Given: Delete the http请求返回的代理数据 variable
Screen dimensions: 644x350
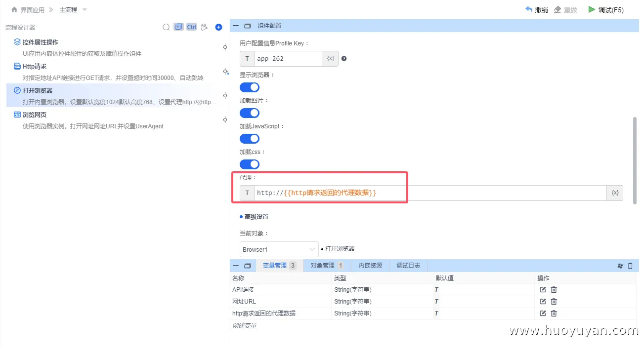Looking at the screenshot, I should click(x=554, y=313).
